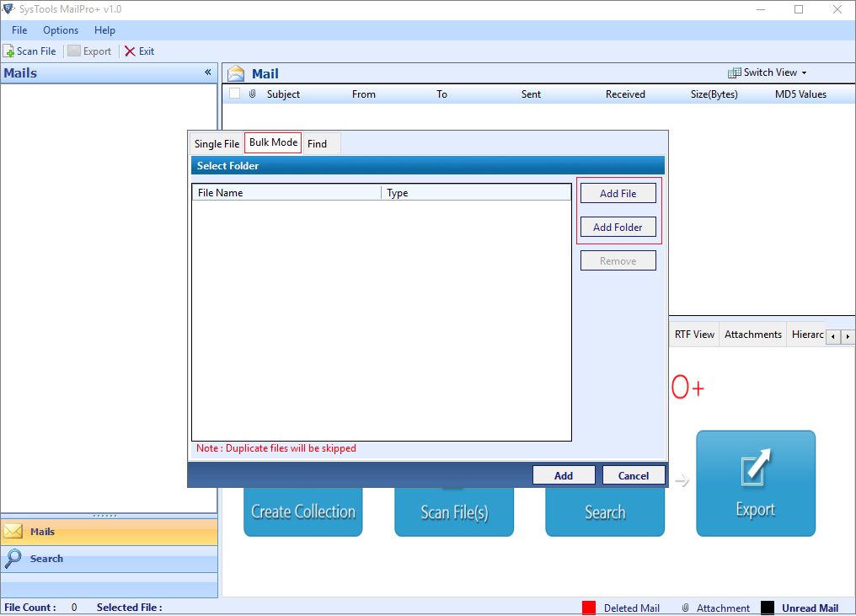Sort by Subject column header
Screen dimensions: 856x616
pyautogui.click(x=283, y=94)
